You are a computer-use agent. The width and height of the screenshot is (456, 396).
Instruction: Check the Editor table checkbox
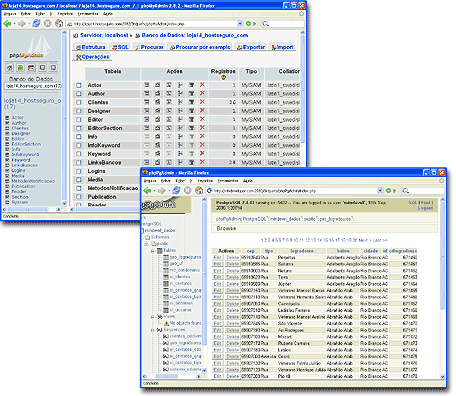(79, 120)
